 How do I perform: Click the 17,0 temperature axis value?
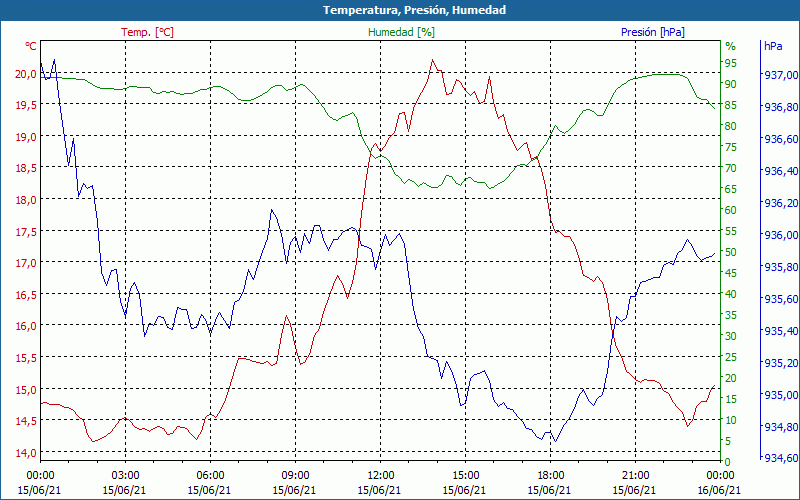click(x=26, y=263)
